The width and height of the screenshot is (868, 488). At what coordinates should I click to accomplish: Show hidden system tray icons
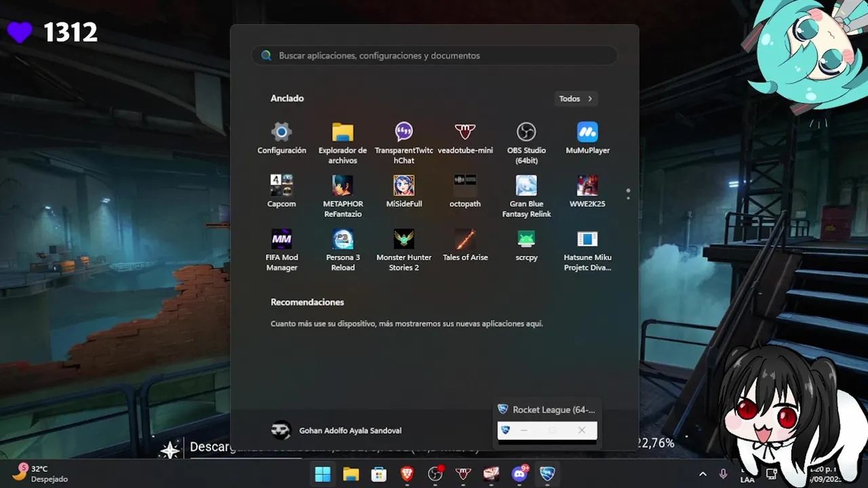tap(703, 474)
